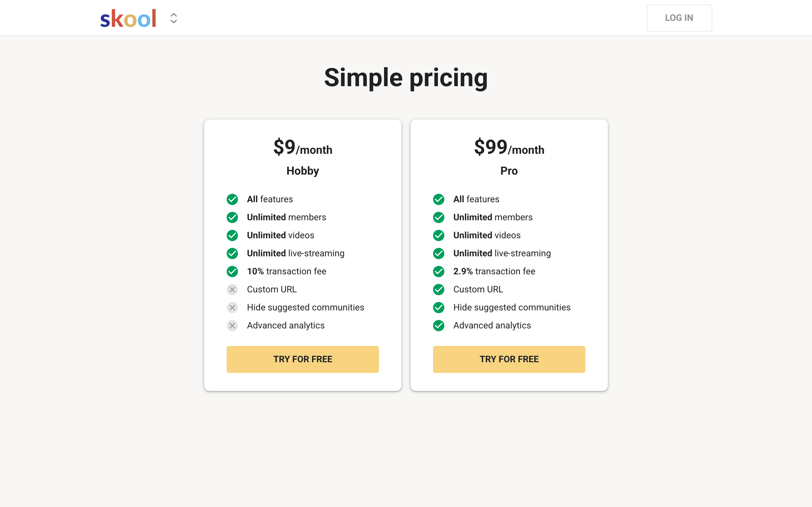Image resolution: width=812 pixels, height=507 pixels.
Task: Click the checkmark beside Pro's Custom URL
Action: pos(438,289)
